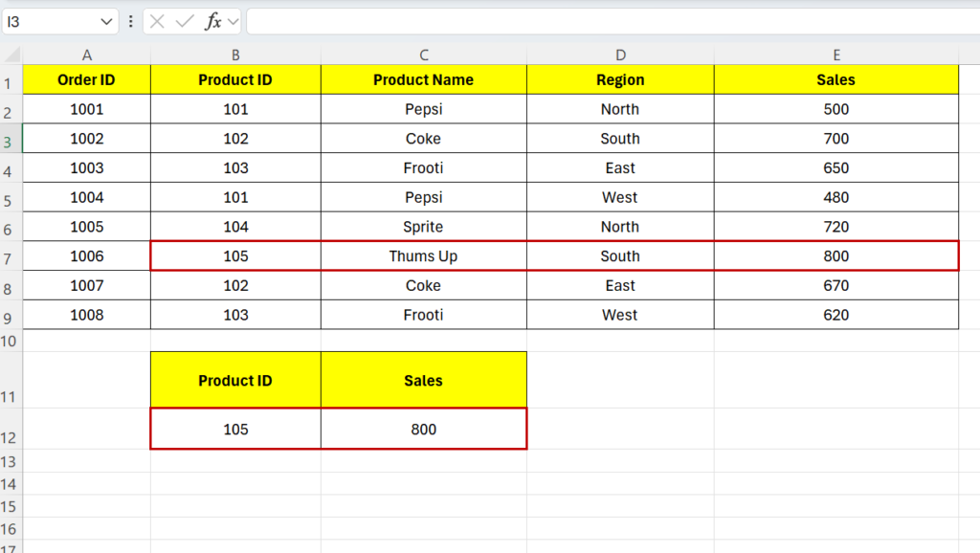The image size is (980, 553).
Task: Open the Insert Function fx button
Action: coord(213,22)
